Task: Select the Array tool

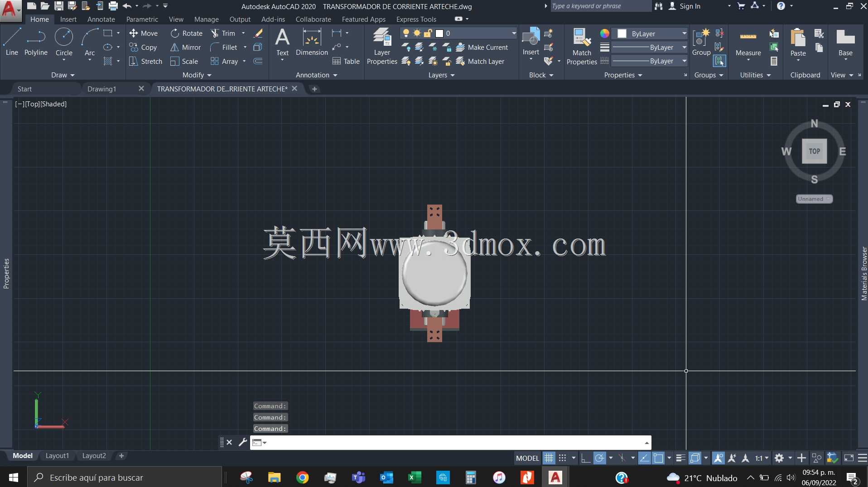Action: pos(224,61)
